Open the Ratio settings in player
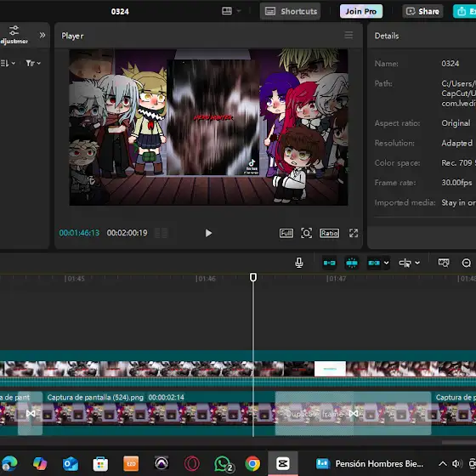The width and height of the screenshot is (476, 476). (330, 233)
